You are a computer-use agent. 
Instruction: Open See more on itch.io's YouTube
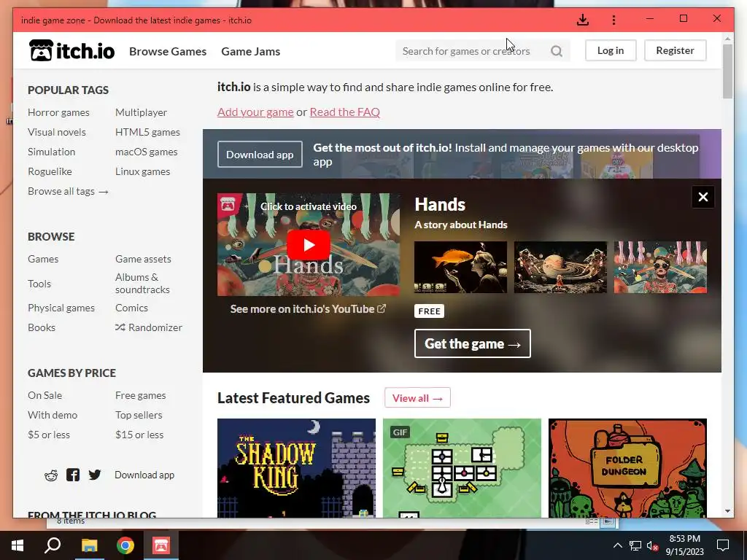tap(309, 309)
